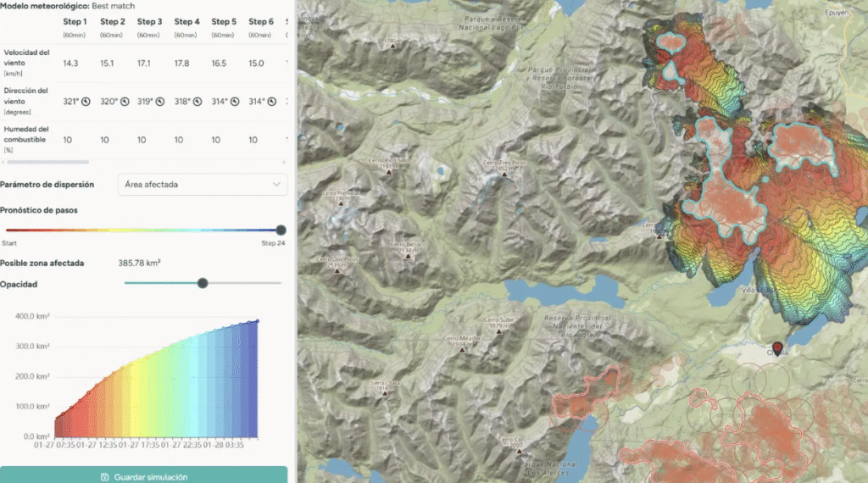The height and width of the screenshot is (483, 868).
Task: Open the Parámetro de dispersión dropdown
Action: click(201, 184)
